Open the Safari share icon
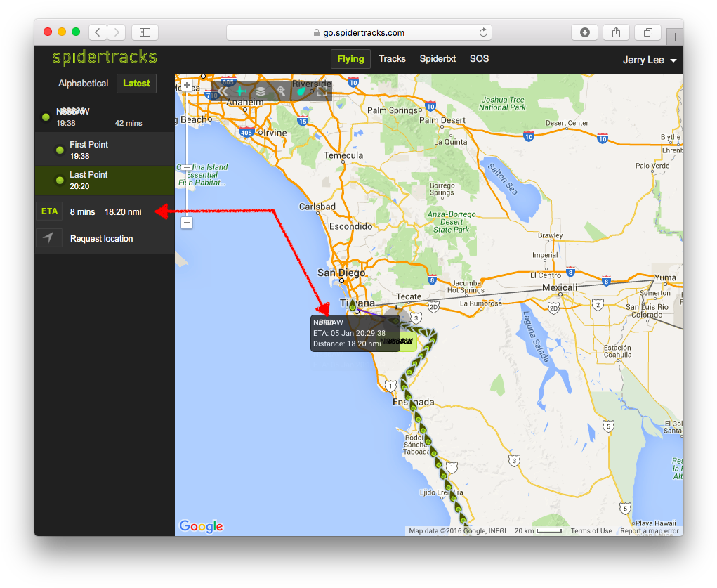717x588 pixels. point(616,32)
